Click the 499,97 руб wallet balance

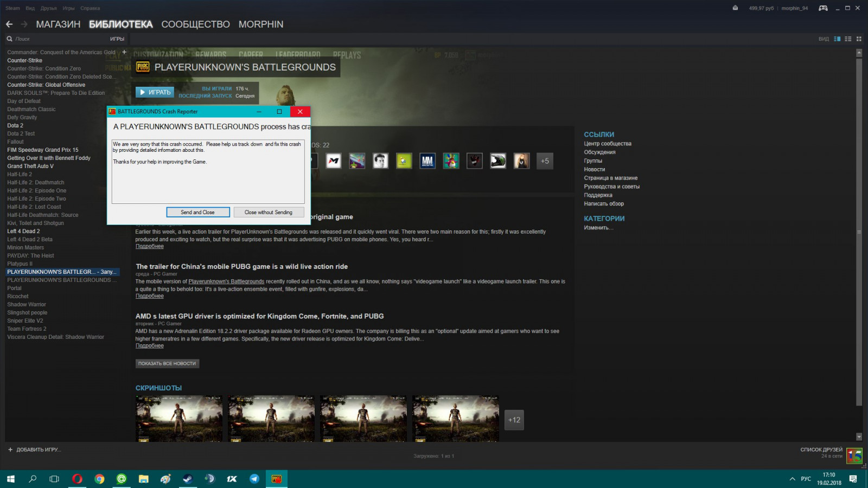coord(761,8)
